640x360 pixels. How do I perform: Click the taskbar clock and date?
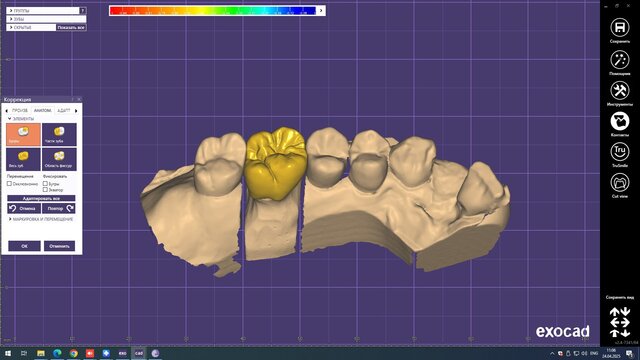611,353
